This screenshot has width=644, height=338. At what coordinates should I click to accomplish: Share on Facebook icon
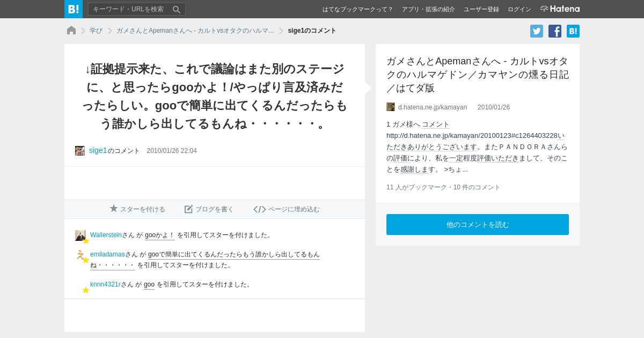click(x=555, y=31)
